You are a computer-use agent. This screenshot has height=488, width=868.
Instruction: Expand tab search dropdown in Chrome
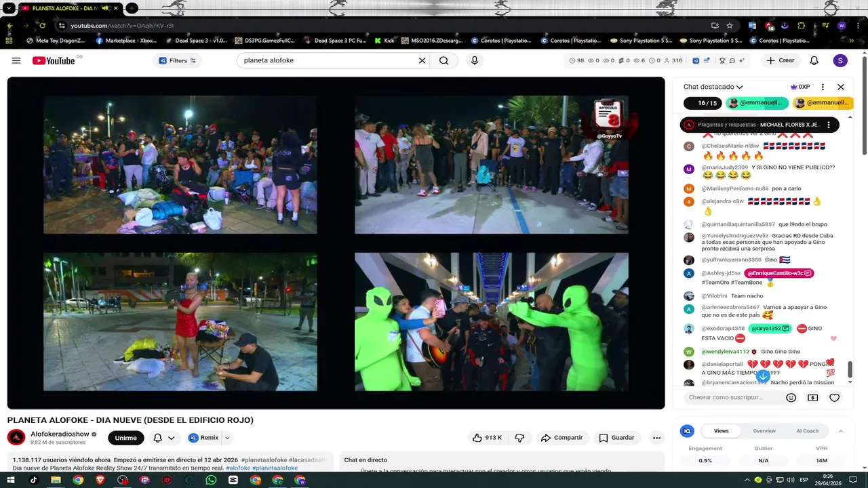9,8
